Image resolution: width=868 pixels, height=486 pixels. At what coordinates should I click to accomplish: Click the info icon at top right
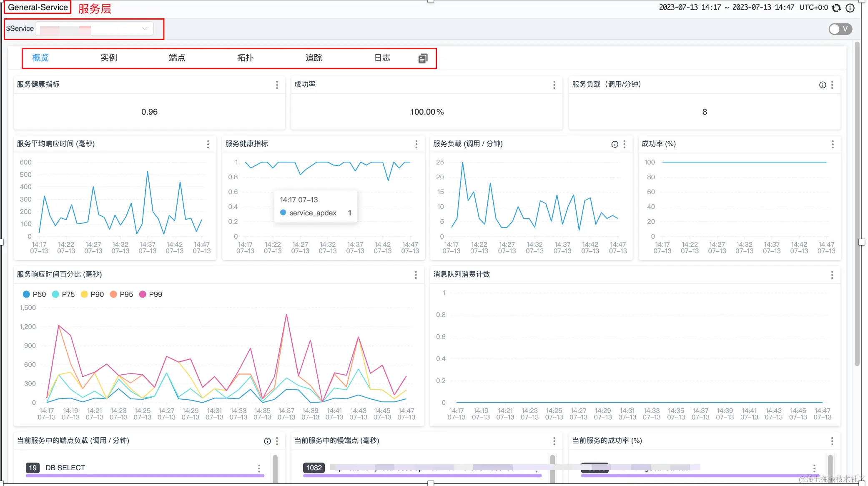(x=850, y=8)
